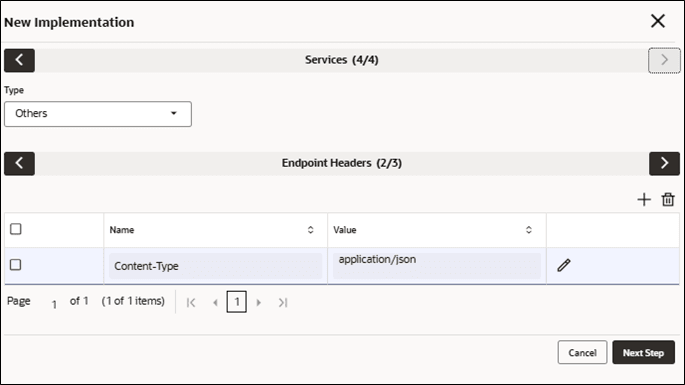
Task: Click the next Services arrow
Action: [x=664, y=60]
